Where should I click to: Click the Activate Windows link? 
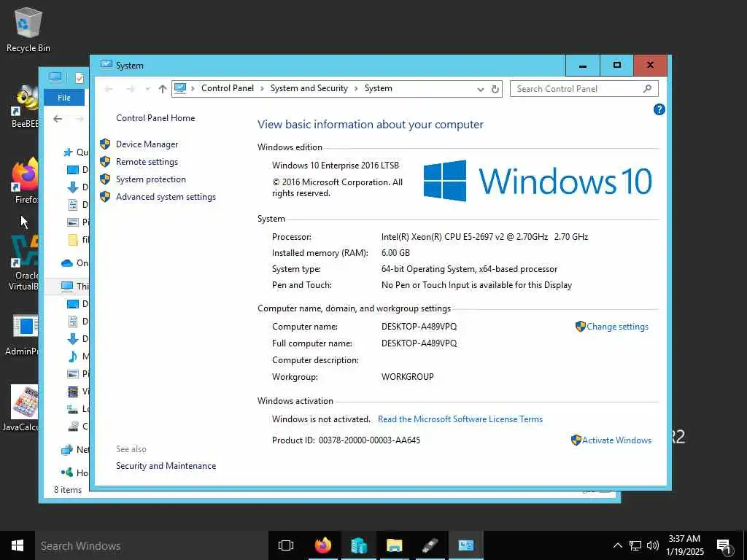coord(616,440)
